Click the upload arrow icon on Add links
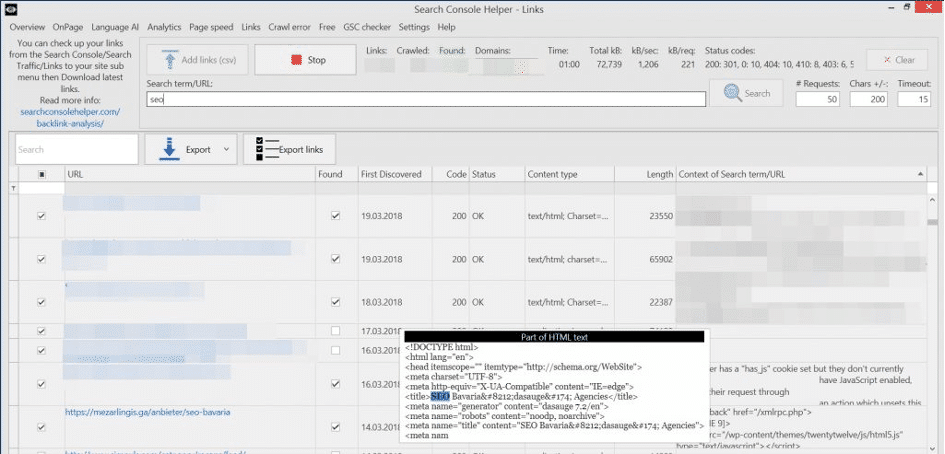 (x=170, y=60)
